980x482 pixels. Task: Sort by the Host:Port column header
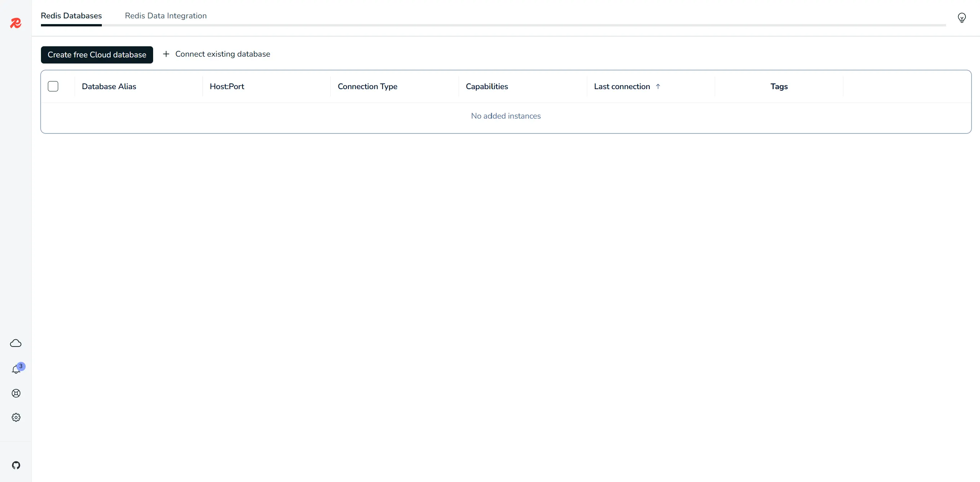227,86
